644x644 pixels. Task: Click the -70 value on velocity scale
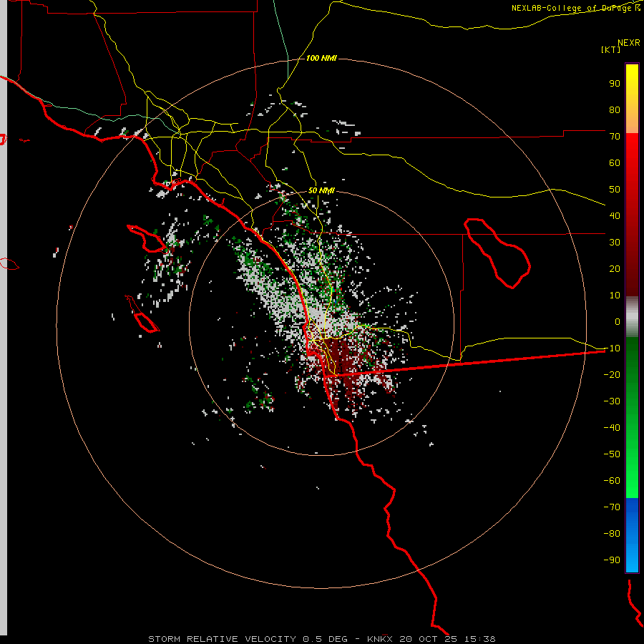[612, 507]
